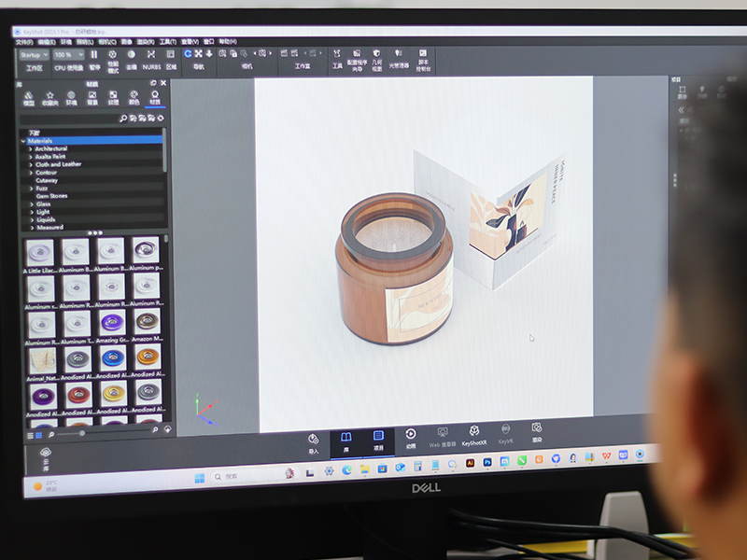
Task: Switch to the Favorites library tab
Action: click(50, 99)
